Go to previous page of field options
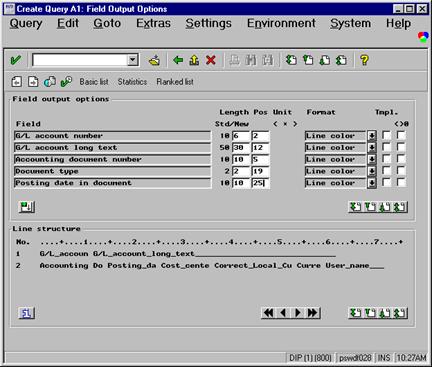 pos(370,207)
